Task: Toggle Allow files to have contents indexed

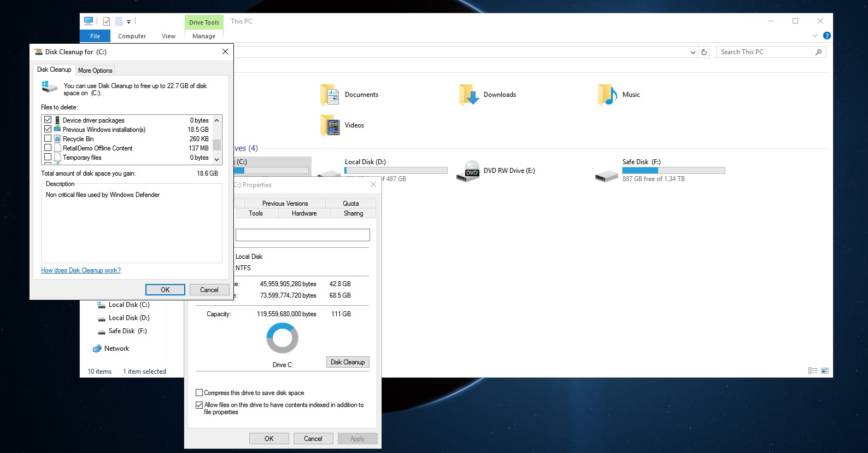Action: pos(200,405)
